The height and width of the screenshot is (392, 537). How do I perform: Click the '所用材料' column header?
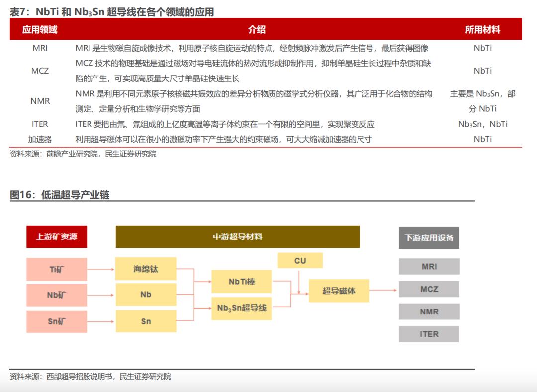coord(482,30)
